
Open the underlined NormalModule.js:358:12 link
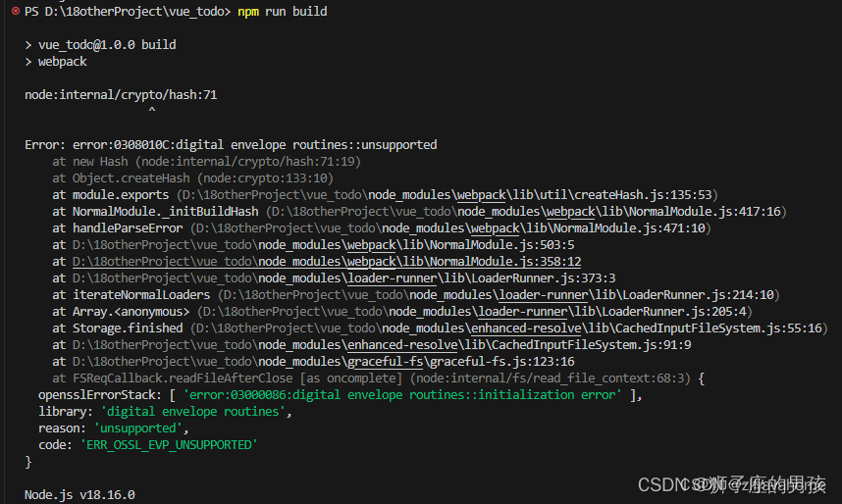(327, 262)
